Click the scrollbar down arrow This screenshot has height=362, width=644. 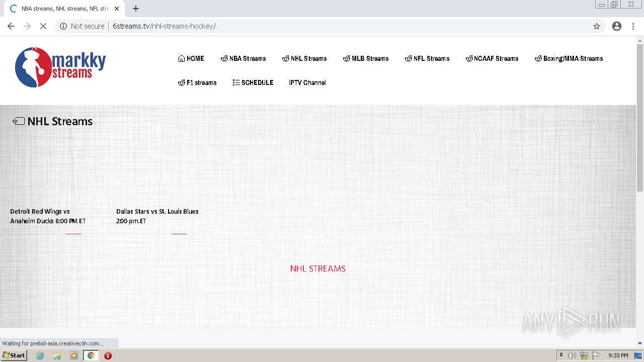pos(640,343)
